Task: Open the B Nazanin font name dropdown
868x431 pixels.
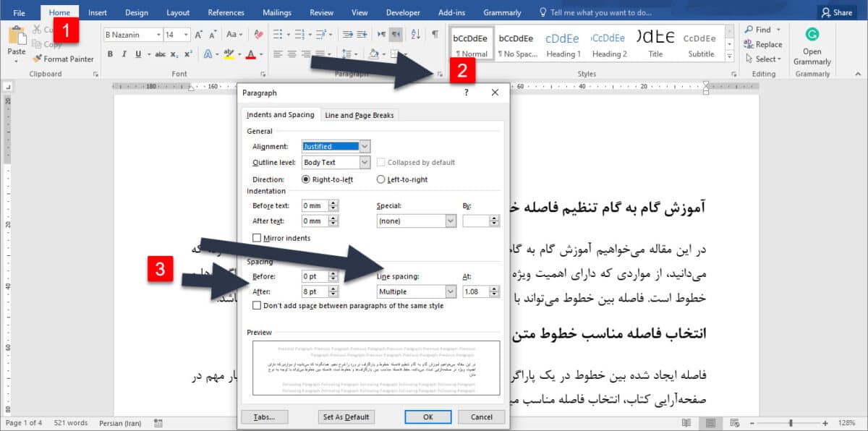Action: (x=157, y=35)
